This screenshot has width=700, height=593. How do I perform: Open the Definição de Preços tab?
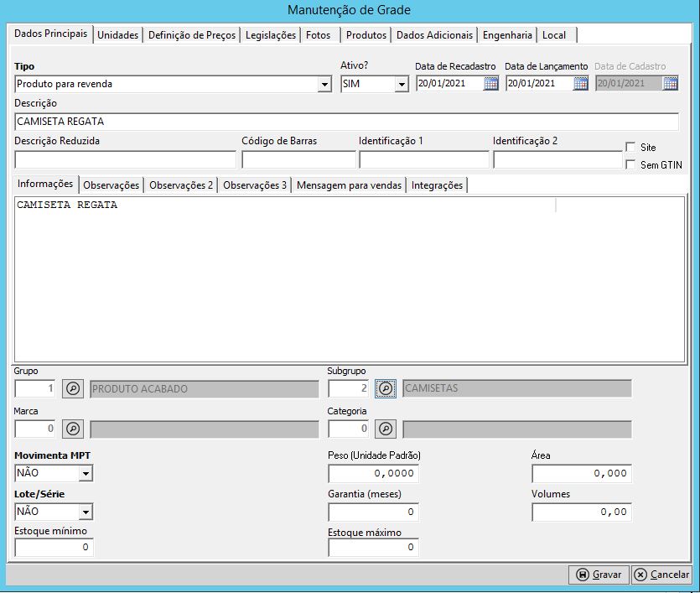click(x=191, y=35)
